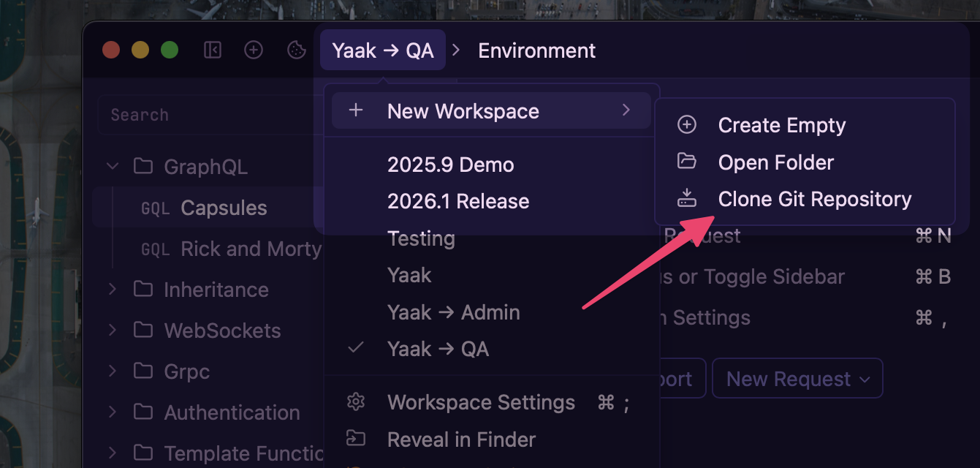Choose the Yaak → Admin workspace

tap(453, 312)
